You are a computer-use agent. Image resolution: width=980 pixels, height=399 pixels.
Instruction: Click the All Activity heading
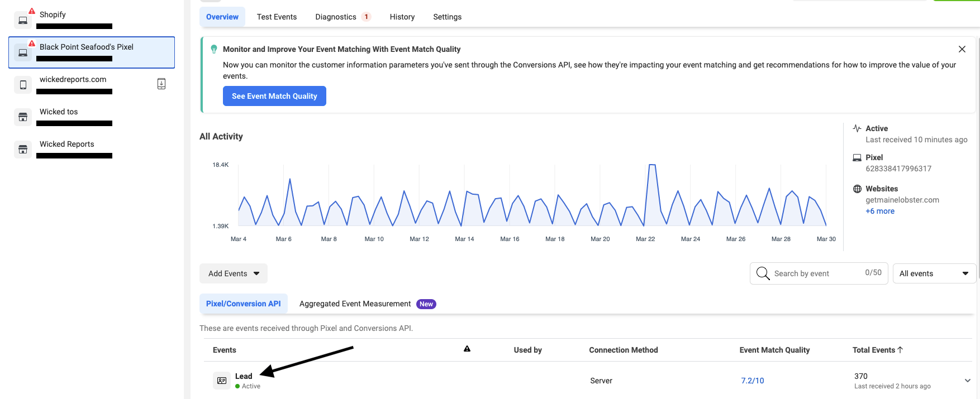(x=221, y=136)
